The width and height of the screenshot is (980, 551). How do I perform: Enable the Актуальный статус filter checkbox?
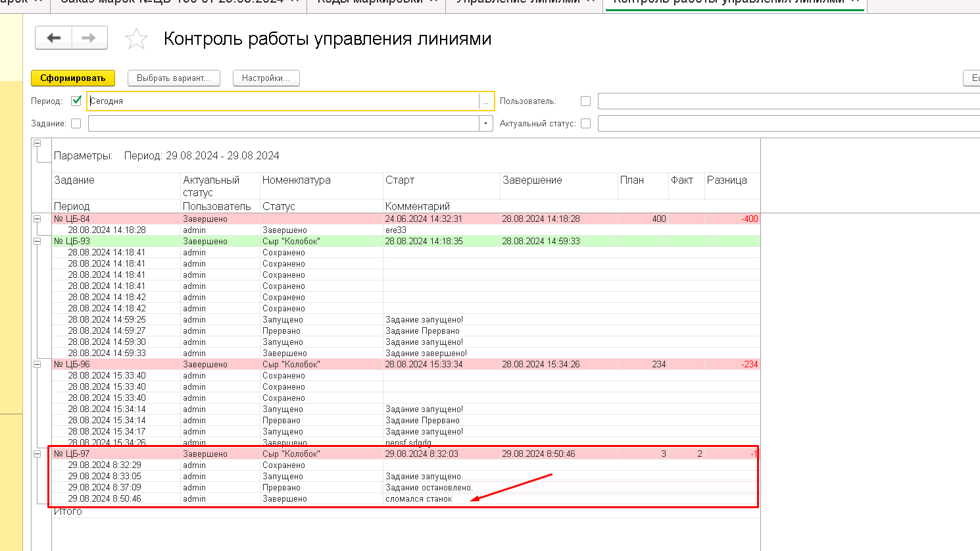click(585, 123)
